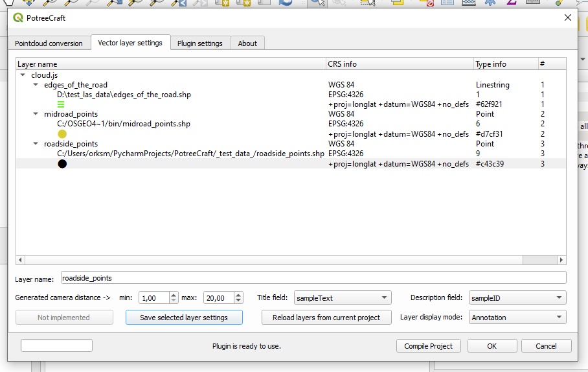Screen dimensions: 588x372
Task: Click the #62f921 color value
Action: point(489,104)
